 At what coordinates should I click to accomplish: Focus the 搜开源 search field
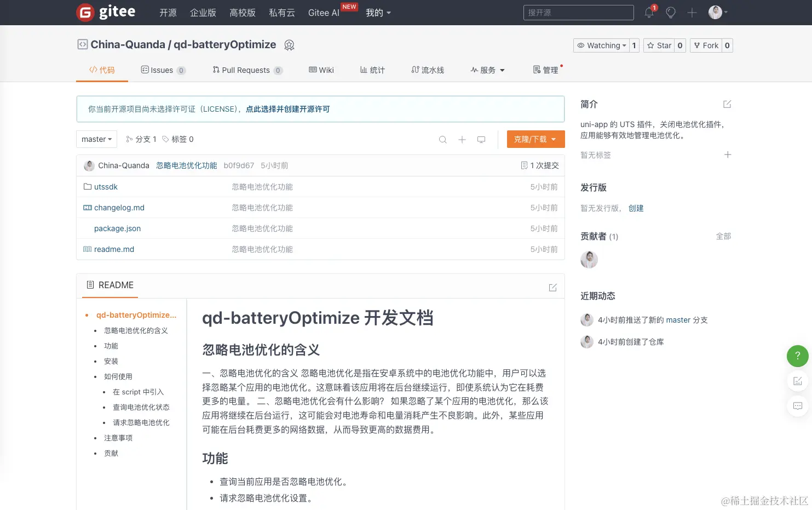click(x=579, y=13)
